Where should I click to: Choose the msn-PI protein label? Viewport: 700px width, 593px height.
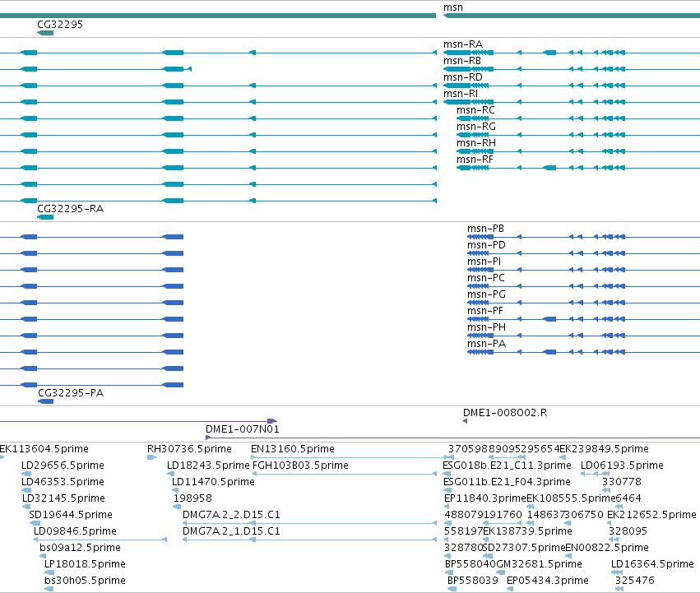484,262
